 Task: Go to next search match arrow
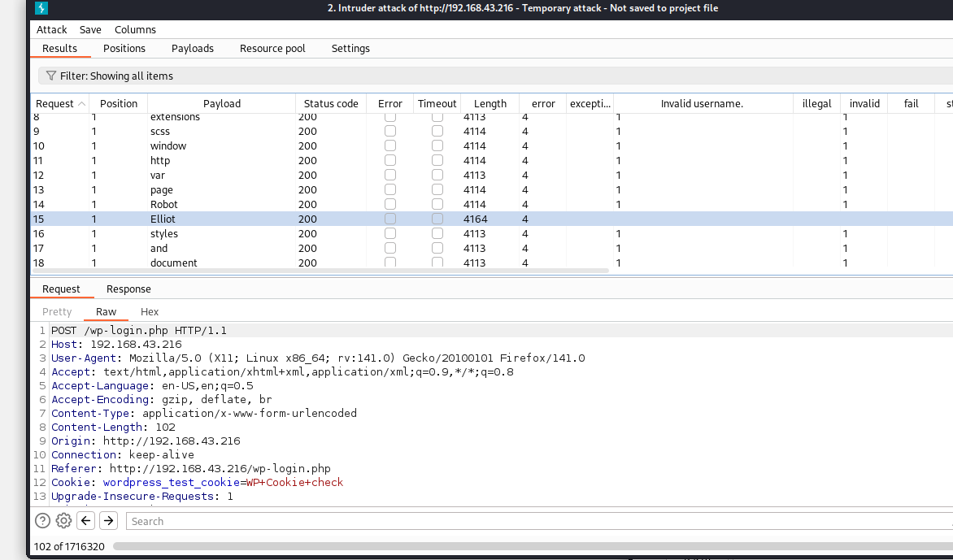pyautogui.click(x=109, y=521)
